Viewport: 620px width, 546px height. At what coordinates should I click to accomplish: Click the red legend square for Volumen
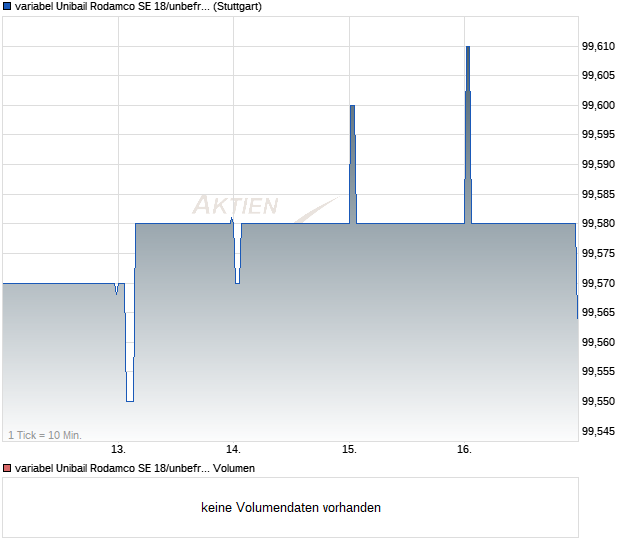click(7, 468)
